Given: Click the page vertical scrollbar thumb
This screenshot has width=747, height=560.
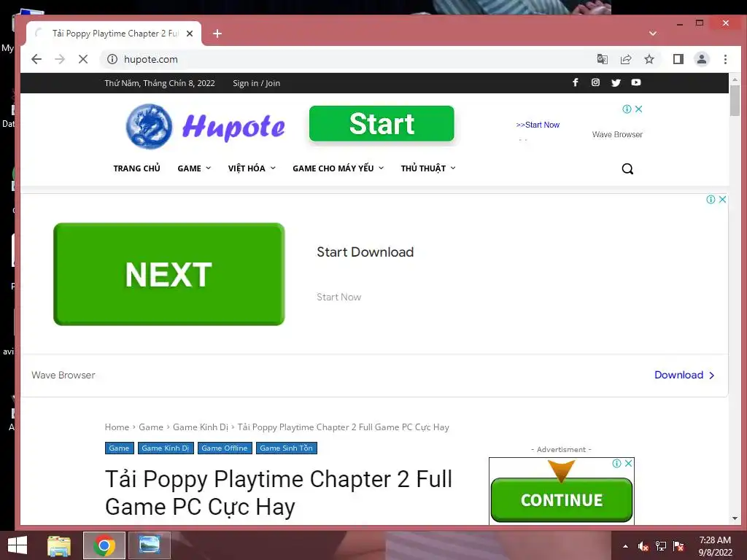Looking at the screenshot, I should click(735, 101).
